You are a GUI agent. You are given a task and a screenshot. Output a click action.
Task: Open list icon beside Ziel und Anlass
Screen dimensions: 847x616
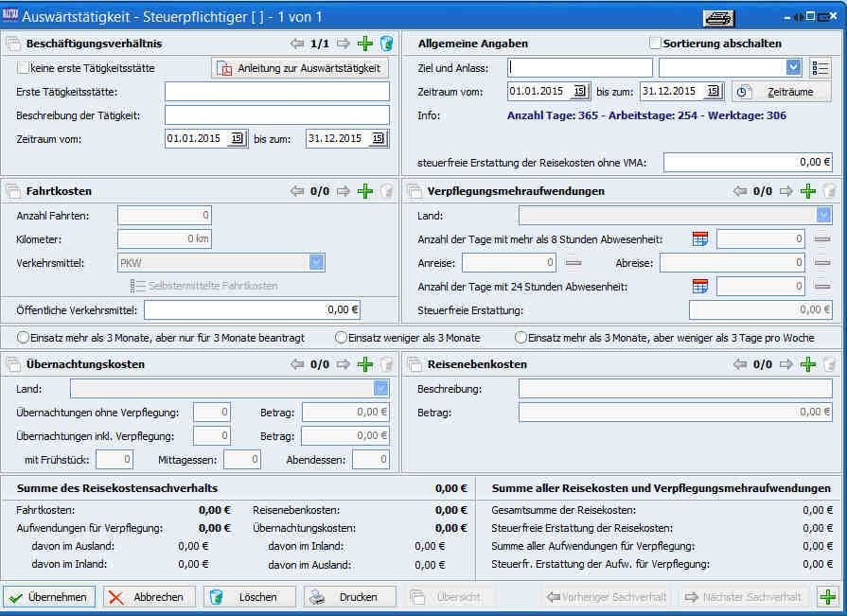[821, 67]
